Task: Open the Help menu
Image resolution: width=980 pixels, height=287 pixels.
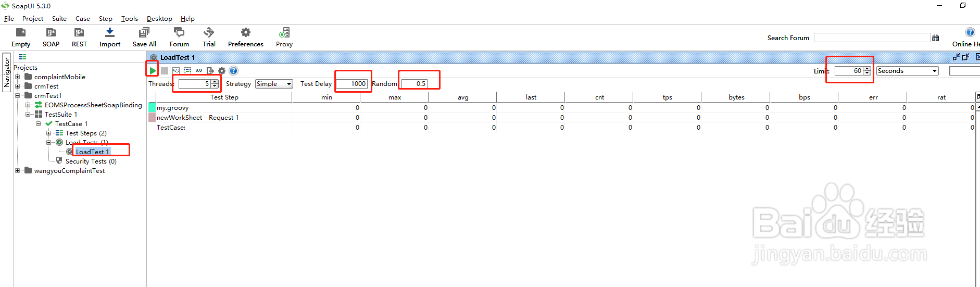Action: click(187, 18)
